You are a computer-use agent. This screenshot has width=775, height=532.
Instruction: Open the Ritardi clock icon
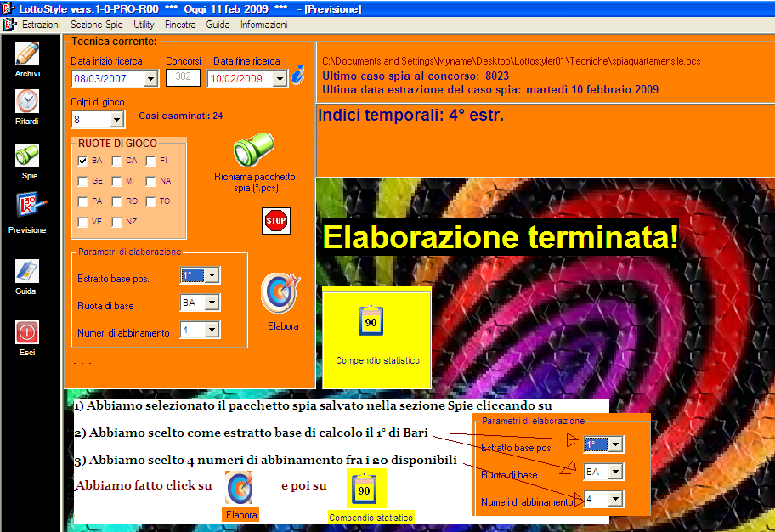(x=27, y=101)
